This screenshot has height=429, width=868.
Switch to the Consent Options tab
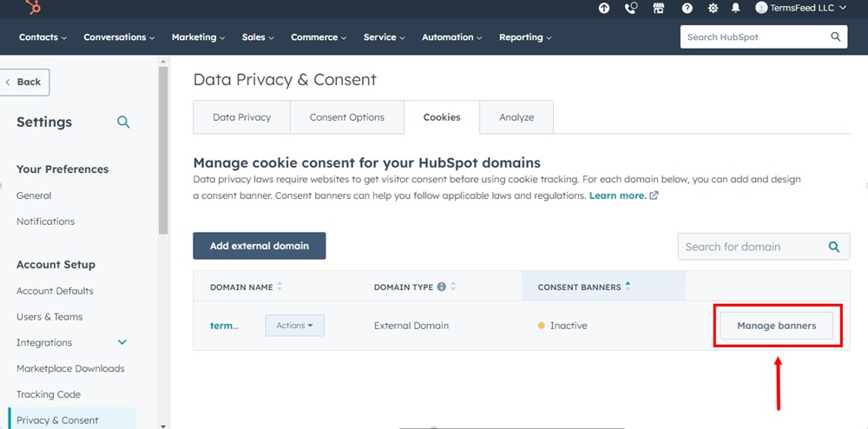347,117
